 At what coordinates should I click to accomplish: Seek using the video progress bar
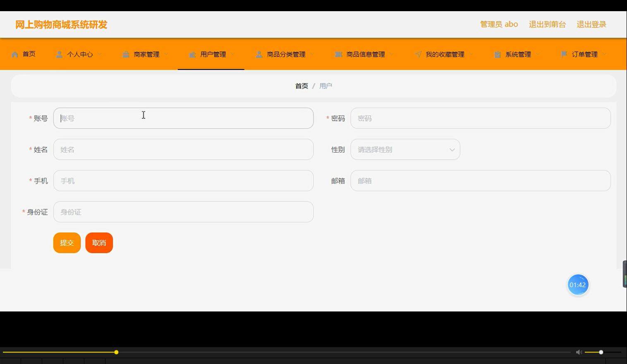(x=286, y=352)
